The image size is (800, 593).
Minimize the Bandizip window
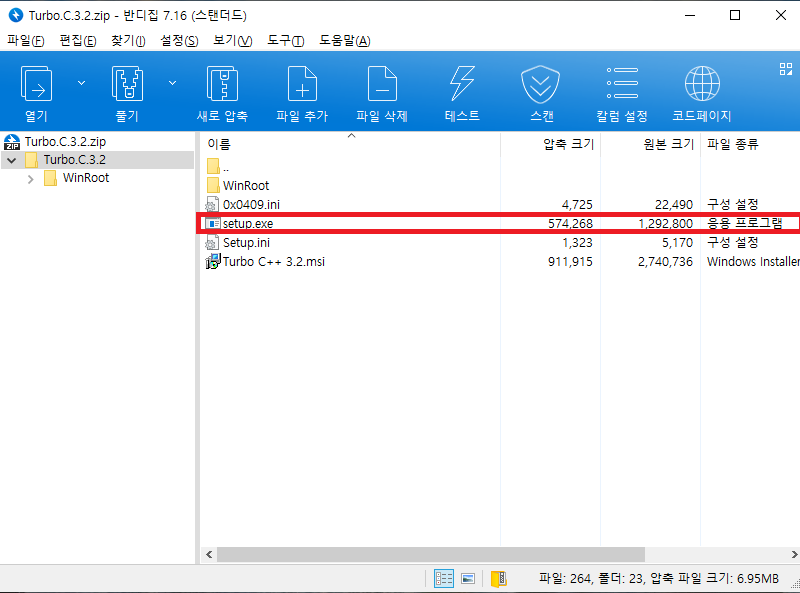click(x=690, y=15)
